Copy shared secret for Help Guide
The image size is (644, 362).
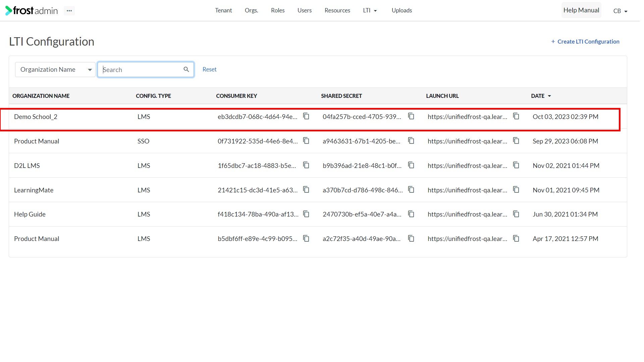tap(411, 214)
